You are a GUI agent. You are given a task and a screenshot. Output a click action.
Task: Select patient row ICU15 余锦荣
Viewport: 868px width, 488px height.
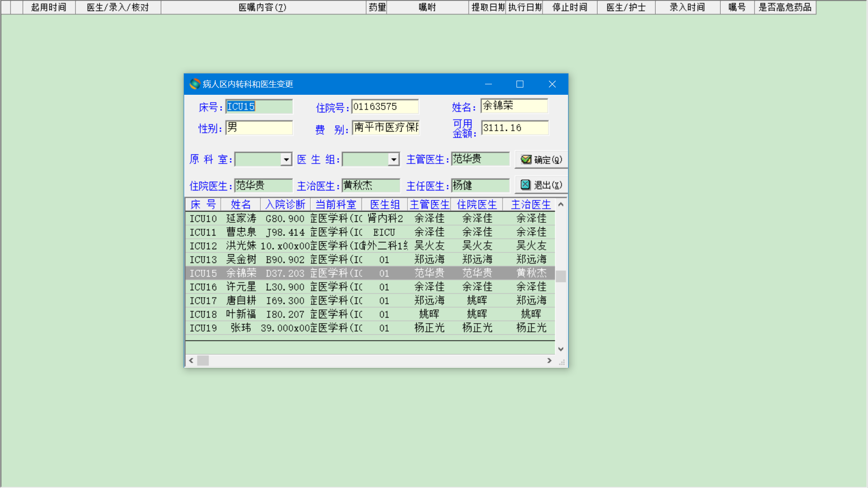pyautogui.click(x=370, y=273)
